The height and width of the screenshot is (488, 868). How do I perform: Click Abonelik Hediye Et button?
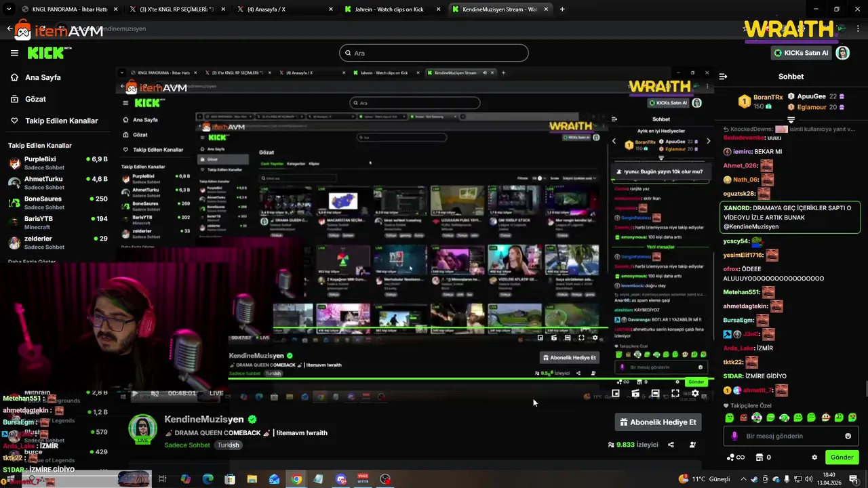(658, 422)
